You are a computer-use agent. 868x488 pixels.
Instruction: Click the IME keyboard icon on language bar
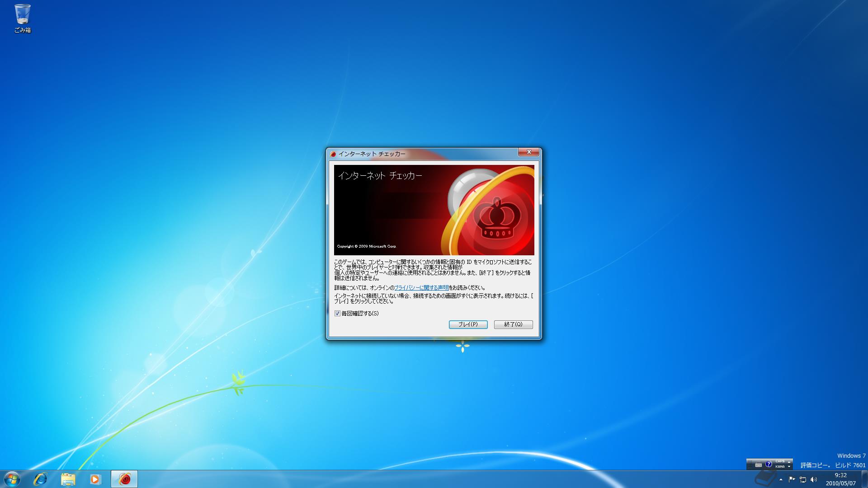pyautogui.click(x=759, y=465)
